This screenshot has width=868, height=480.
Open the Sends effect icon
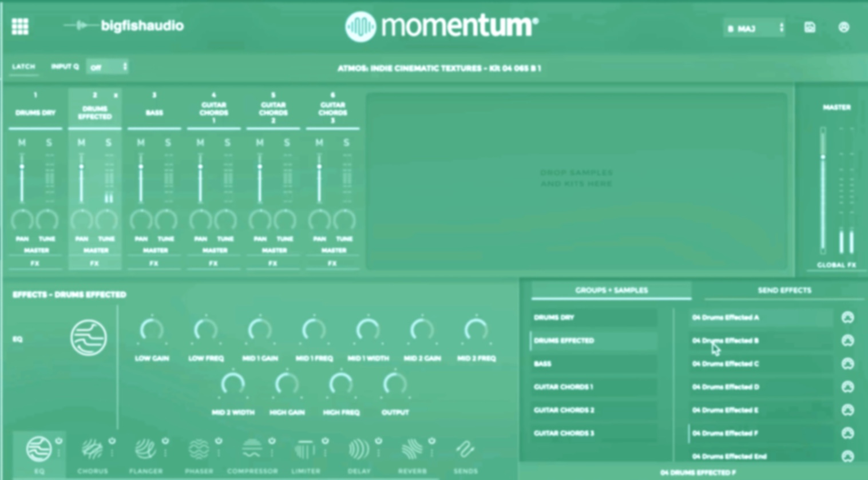coord(465,450)
